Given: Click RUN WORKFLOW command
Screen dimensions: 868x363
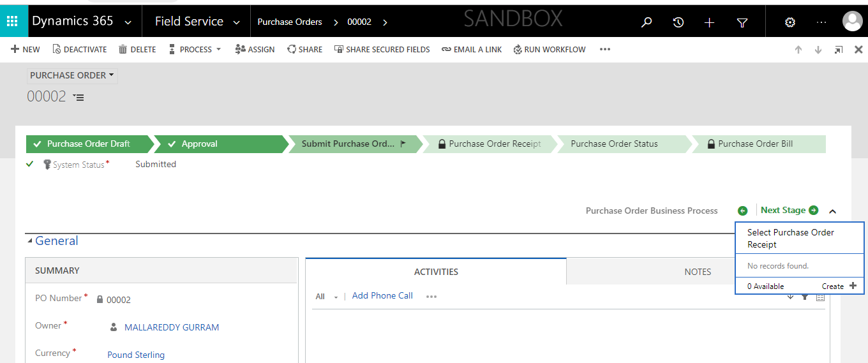Looking at the screenshot, I should (x=549, y=49).
